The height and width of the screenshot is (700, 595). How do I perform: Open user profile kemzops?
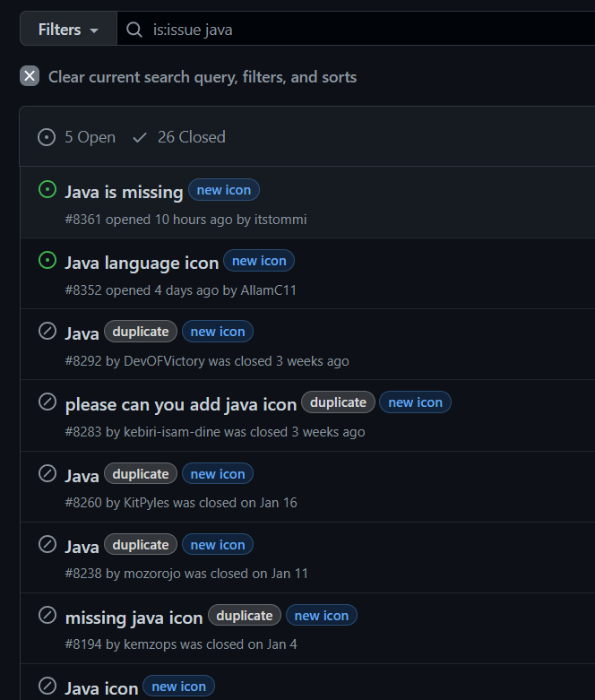tap(150, 644)
